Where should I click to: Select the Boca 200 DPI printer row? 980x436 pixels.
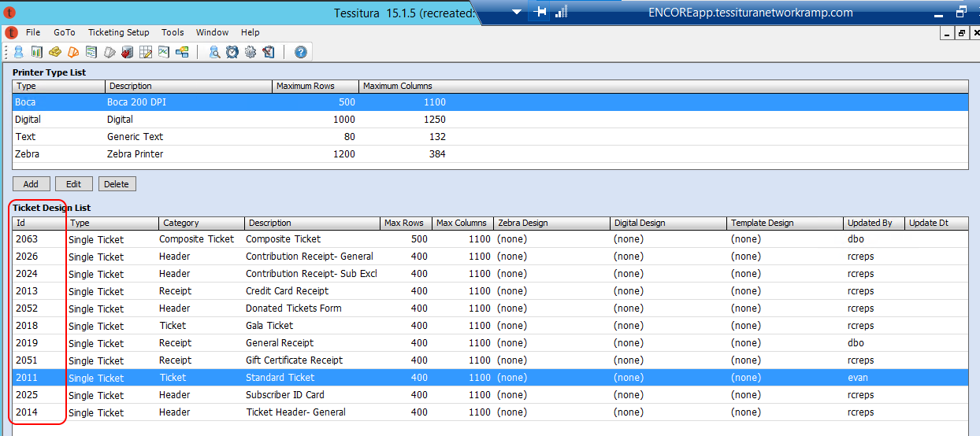pyautogui.click(x=490, y=102)
